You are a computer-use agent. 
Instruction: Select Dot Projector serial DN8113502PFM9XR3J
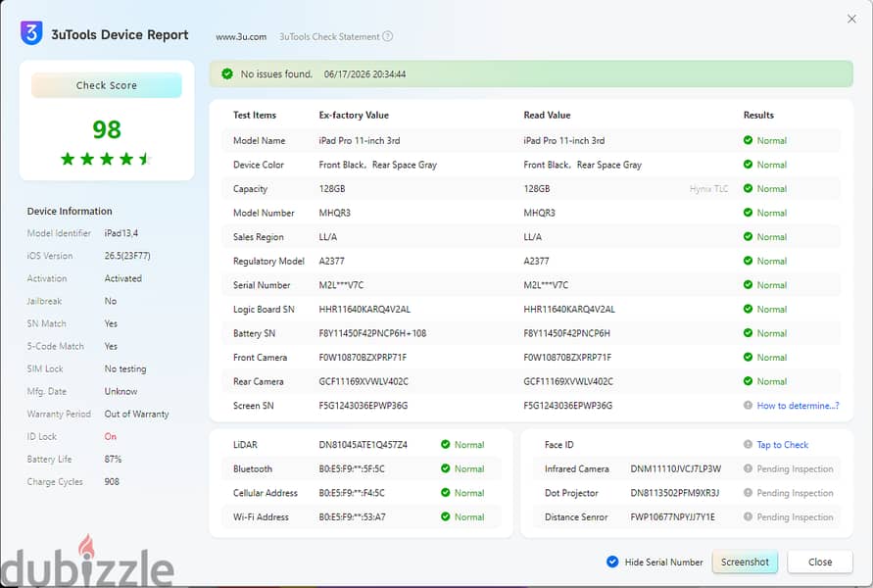coord(675,493)
